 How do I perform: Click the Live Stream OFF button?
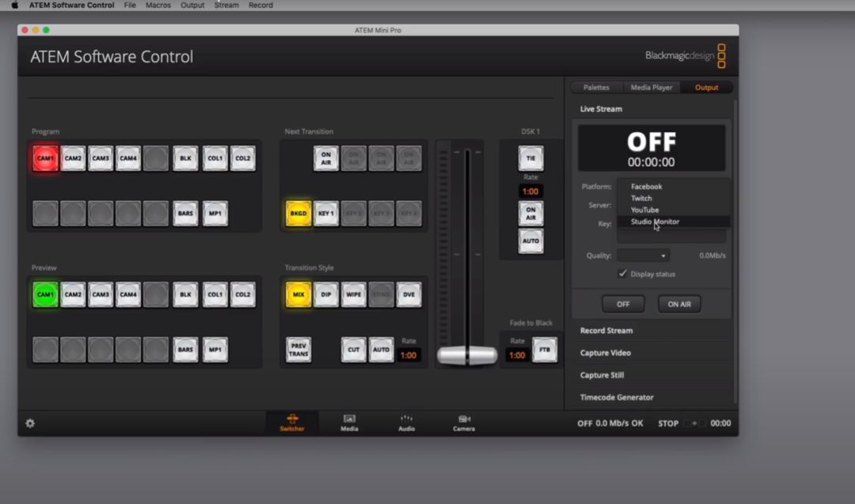(623, 304)
